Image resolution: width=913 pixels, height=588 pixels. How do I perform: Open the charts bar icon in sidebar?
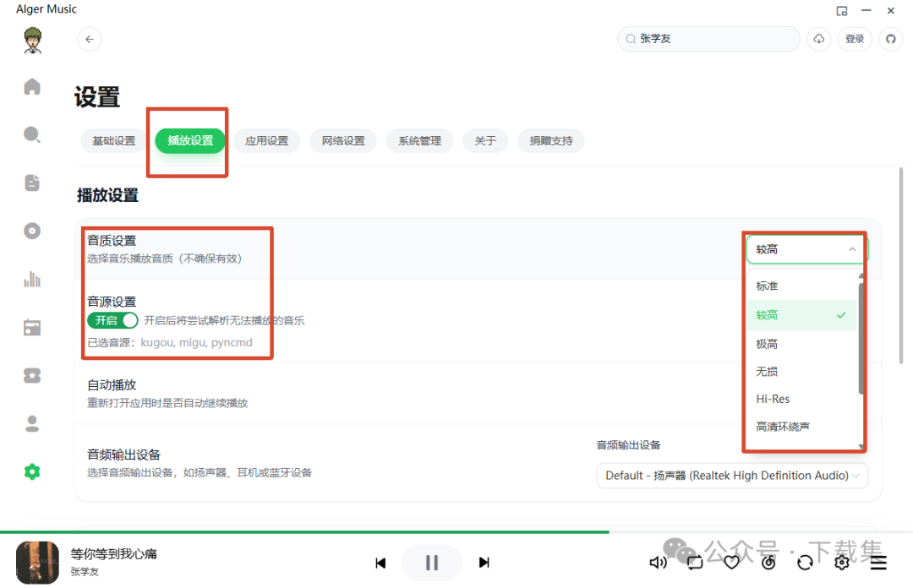click(32, 280)
